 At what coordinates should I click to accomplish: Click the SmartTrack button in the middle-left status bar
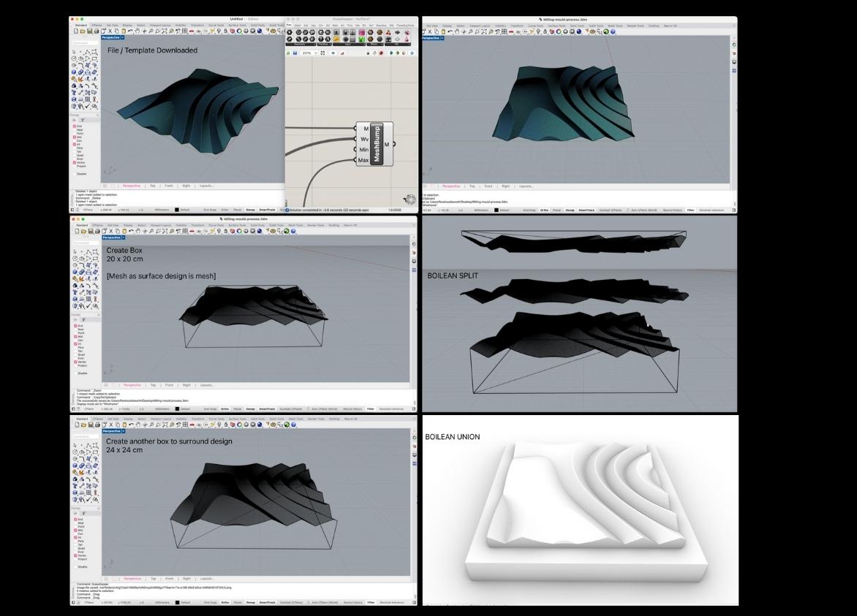pos(265,408)
